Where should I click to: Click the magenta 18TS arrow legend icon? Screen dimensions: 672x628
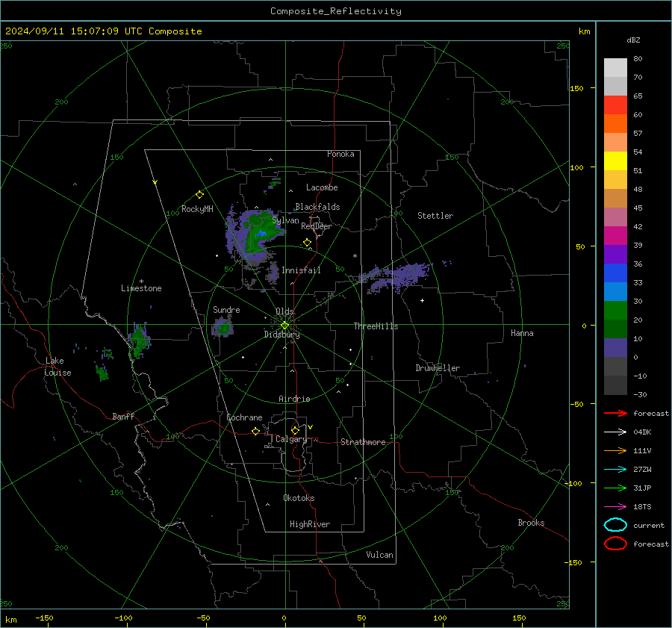coord(615,507)
